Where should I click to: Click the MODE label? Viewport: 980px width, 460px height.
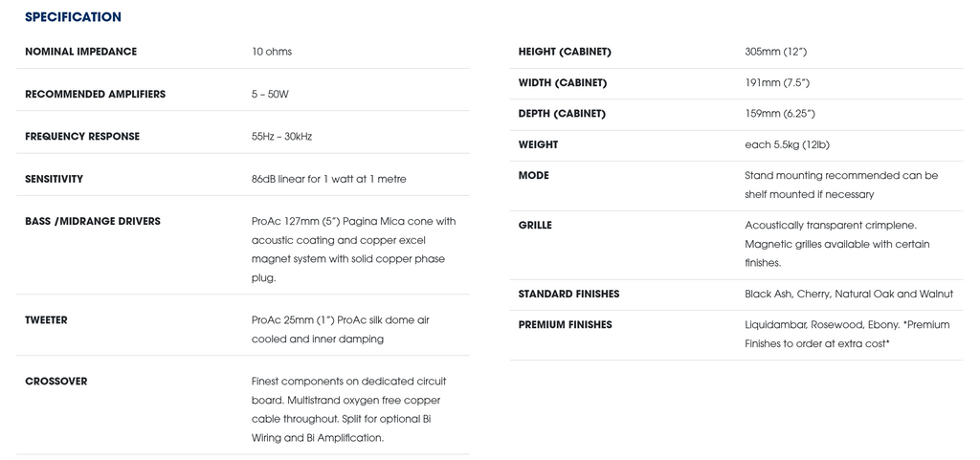534,175
